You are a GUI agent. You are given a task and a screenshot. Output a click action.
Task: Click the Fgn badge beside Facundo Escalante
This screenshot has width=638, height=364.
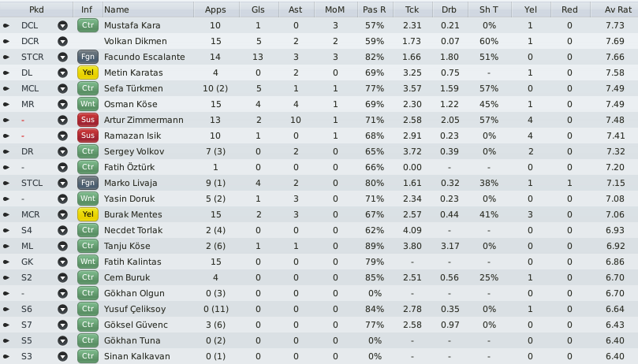click(x=88, y=57)
